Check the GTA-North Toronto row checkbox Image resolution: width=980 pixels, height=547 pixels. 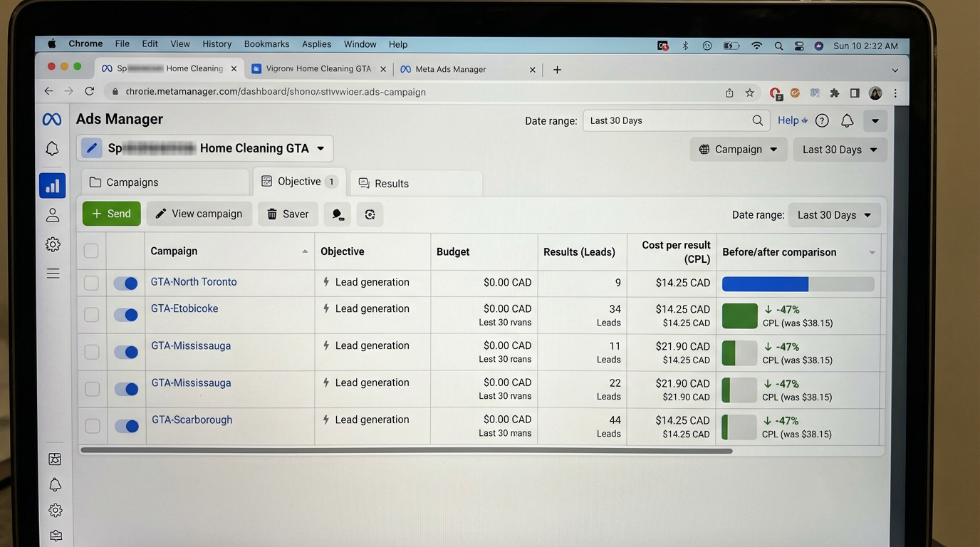(x=91, y=283)
